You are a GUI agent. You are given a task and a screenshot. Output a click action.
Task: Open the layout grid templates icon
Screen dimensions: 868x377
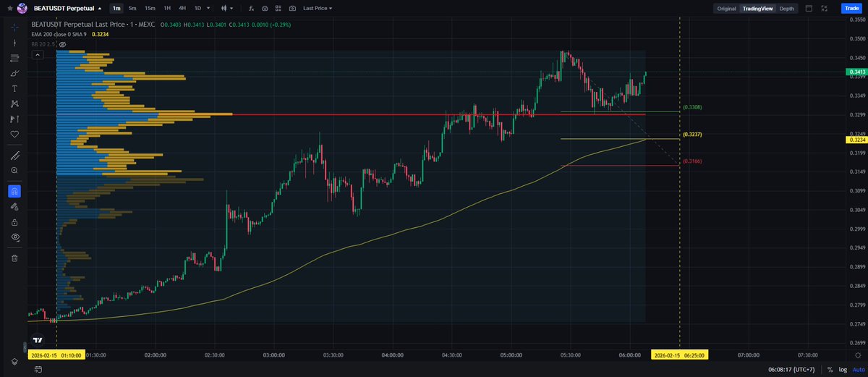(278, 8)
